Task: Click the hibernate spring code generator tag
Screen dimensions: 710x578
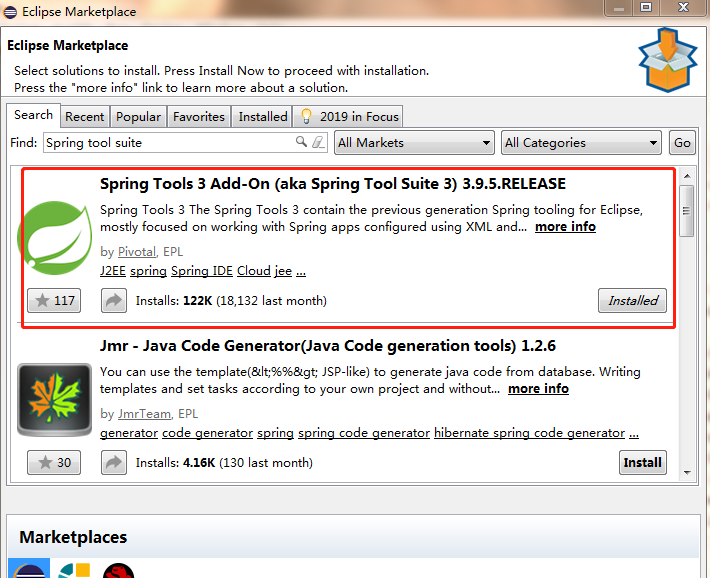Action: click(x=529, y=433)
